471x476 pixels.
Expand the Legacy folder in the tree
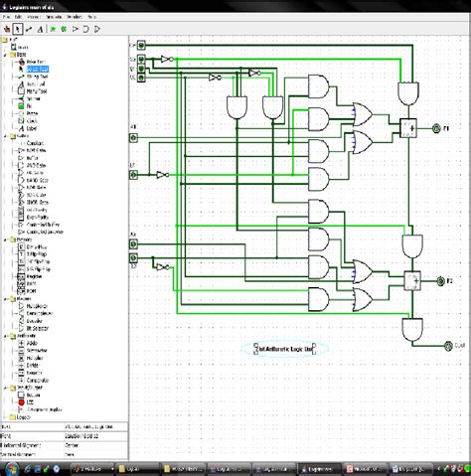click(5, 417)
